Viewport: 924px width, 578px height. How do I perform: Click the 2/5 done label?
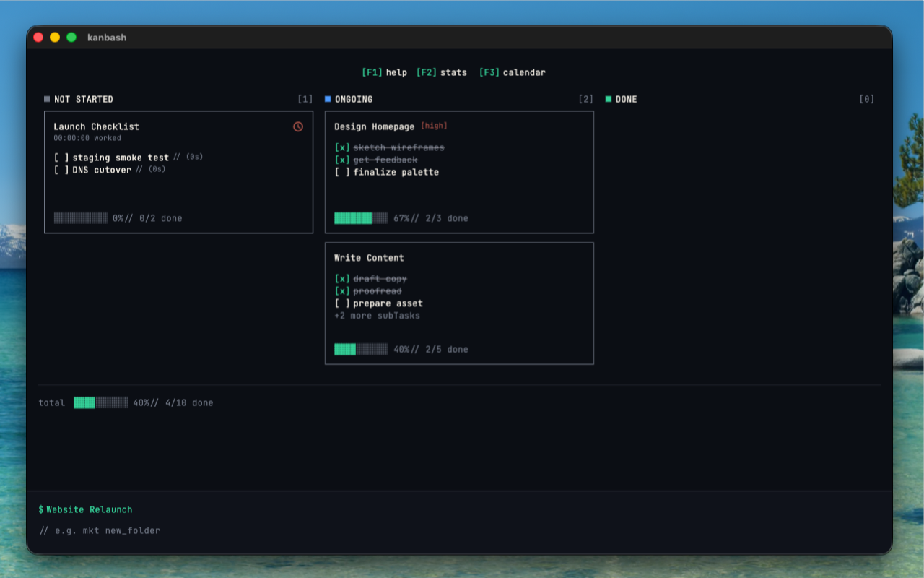click(x=447, y=350)
